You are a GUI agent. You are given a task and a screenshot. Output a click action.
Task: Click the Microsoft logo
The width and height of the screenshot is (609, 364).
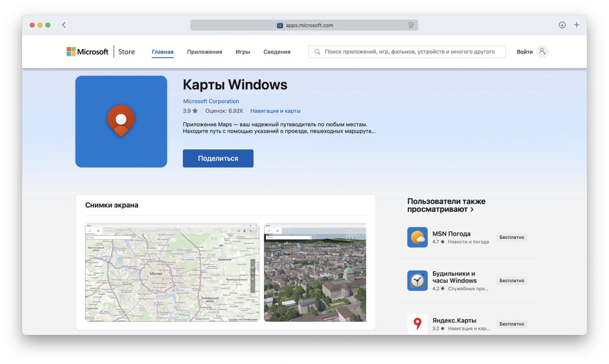tap(87, 52)
